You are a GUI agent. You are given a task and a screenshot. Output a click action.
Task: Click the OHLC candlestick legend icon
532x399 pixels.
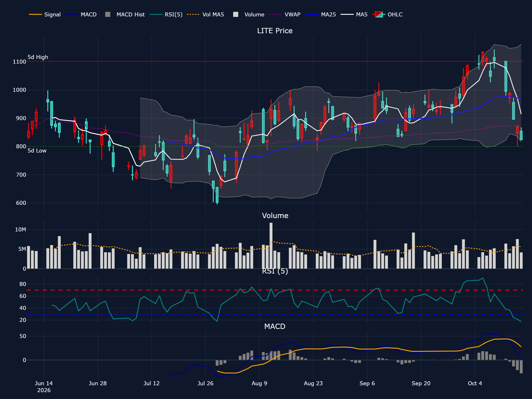click(379, 14)
